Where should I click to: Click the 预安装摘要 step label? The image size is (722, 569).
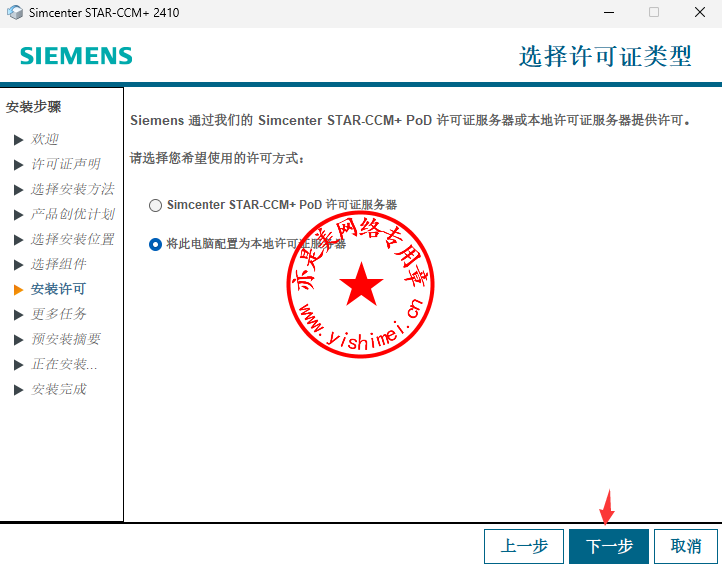pos(65,339)
